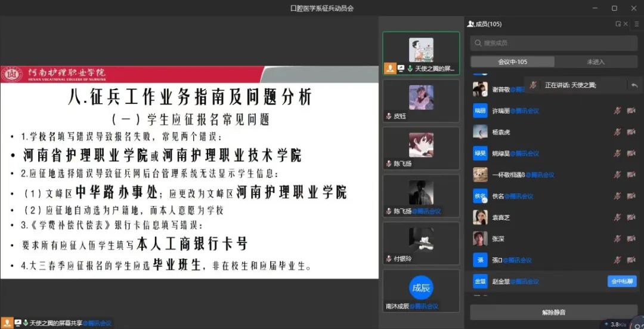Select 付银玲's video tile
This screenshot has width=644, height=329.
point(421,243)
